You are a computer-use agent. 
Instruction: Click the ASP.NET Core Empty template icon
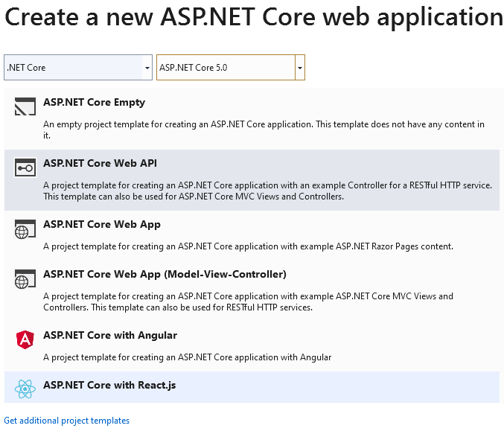point(25,106)
